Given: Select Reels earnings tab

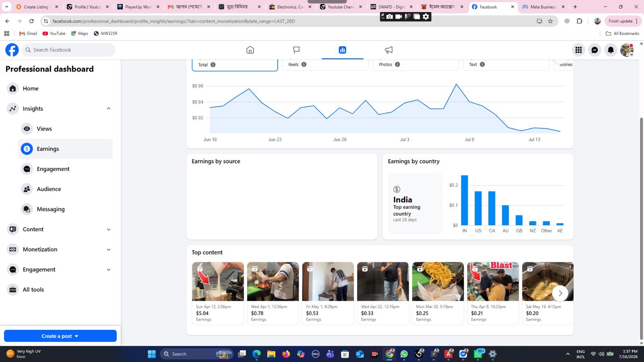Looking at the screenshot, I should pyautogui.click(x=325, y=64).
